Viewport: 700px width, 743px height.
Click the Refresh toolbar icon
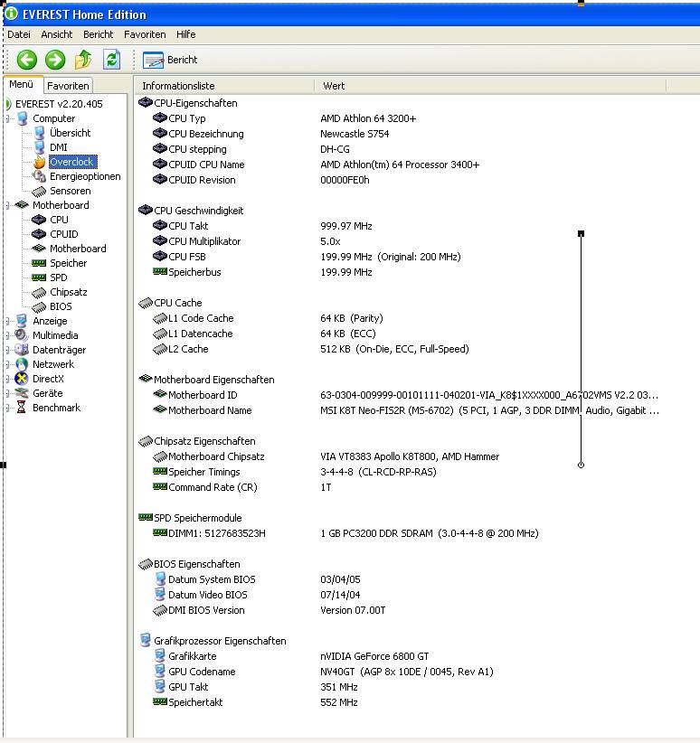coord(112,60)
